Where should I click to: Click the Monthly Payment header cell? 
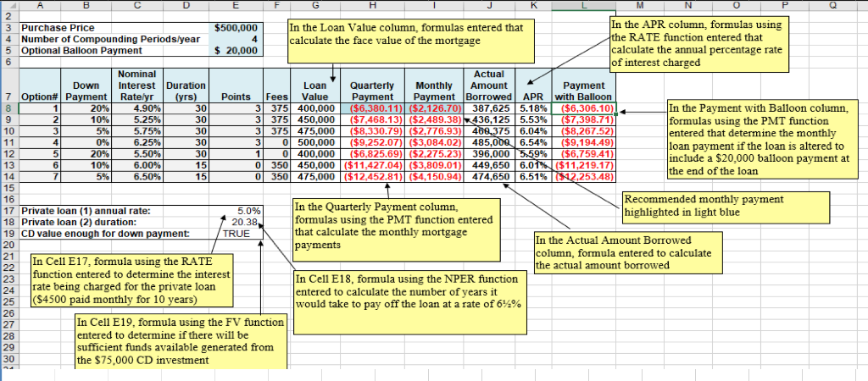[x=435, y=86]
